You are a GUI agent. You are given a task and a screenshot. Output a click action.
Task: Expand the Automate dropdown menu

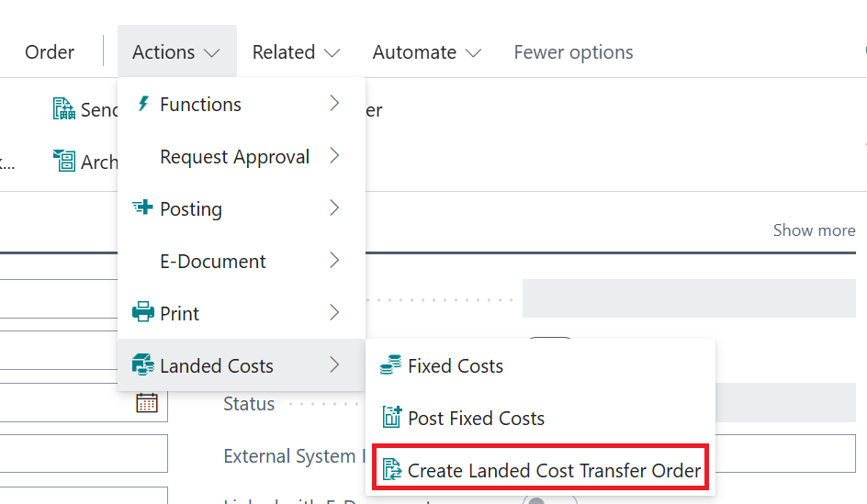(426, 52)
